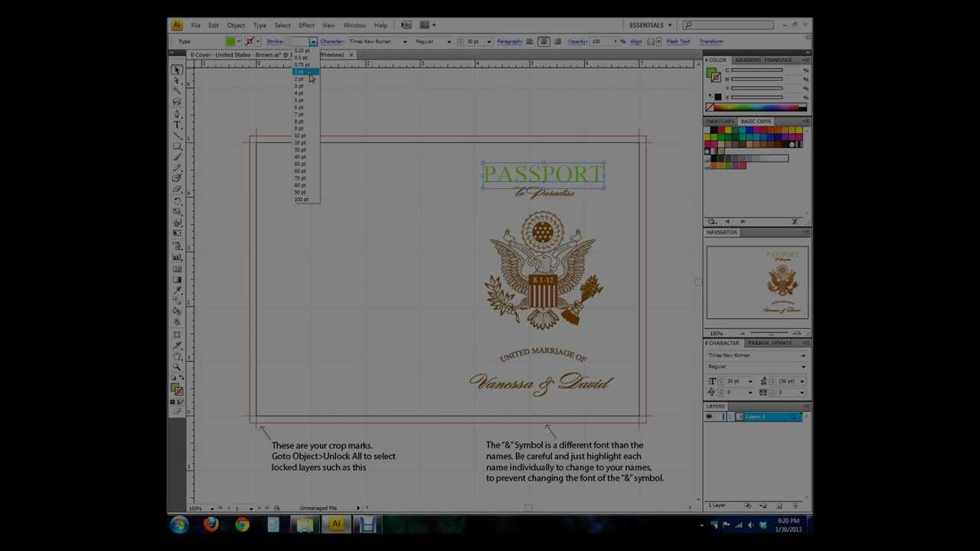
Task: Select the Lasso tool
Action: (177, 102)
